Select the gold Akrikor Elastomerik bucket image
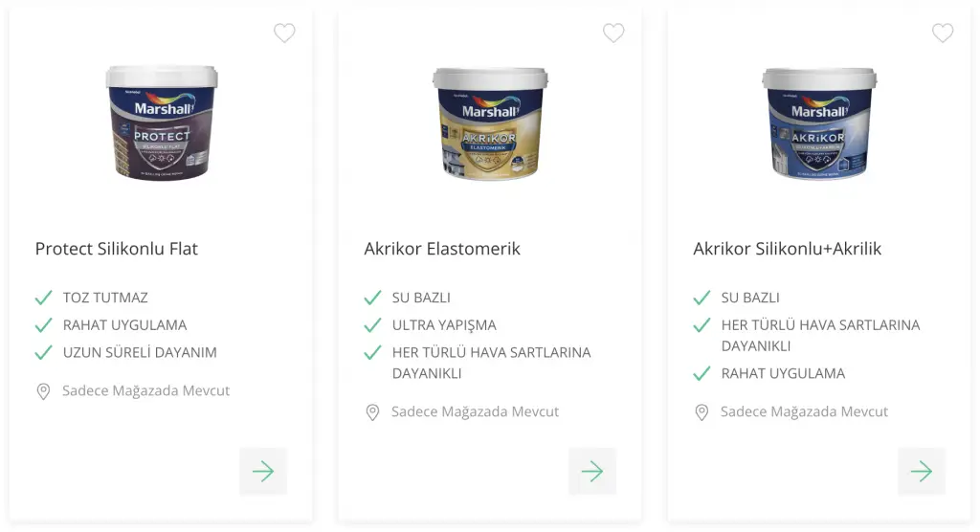The width and height of the screenshot is (980, 532). [491, 123]
